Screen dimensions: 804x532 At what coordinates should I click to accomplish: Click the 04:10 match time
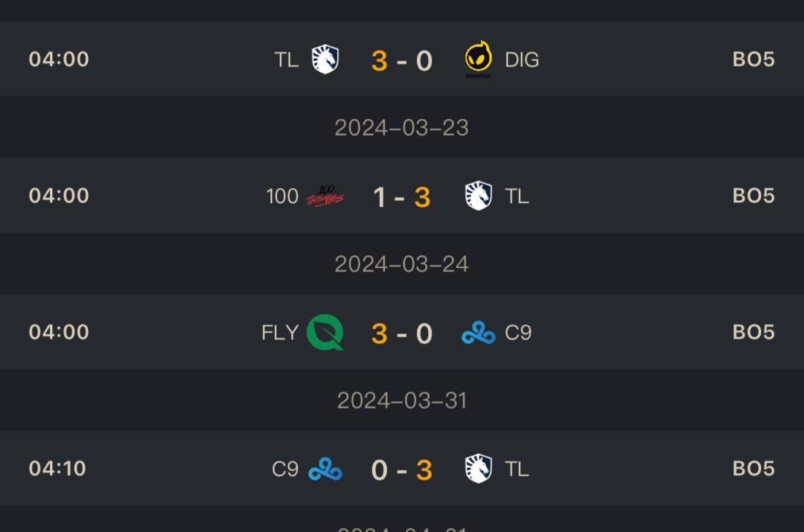pos(58,469)
